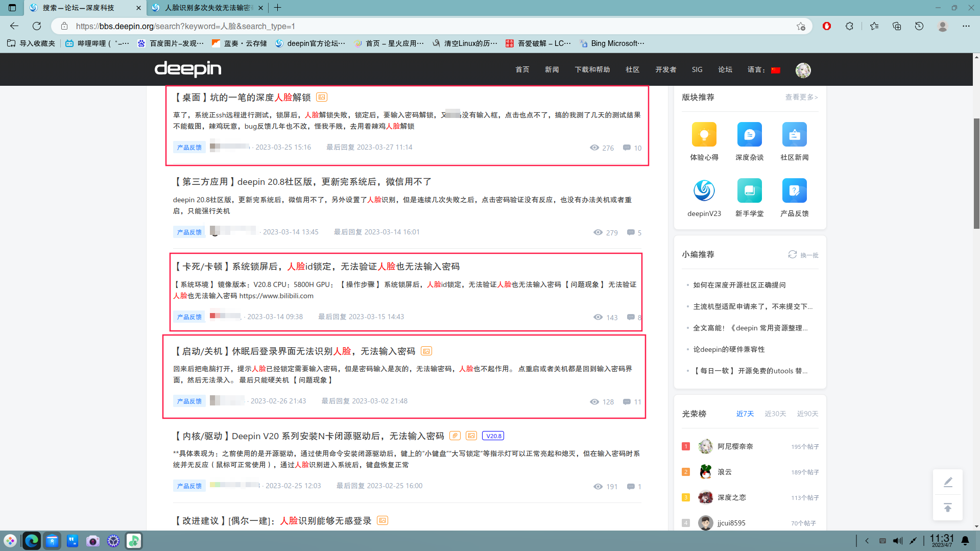This screenshot has width=980, height=551.
Task: Collapse the system tray with the chevron
Action: click(x=867, y=540)
